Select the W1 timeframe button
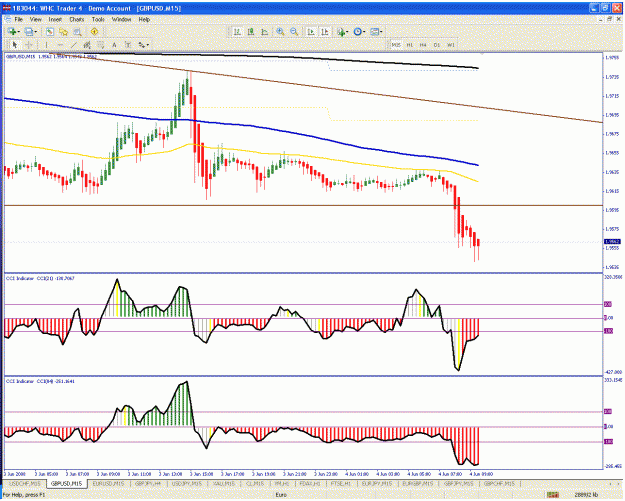The height and width of the screenshot is (501, 625). [x=451, y=45]
